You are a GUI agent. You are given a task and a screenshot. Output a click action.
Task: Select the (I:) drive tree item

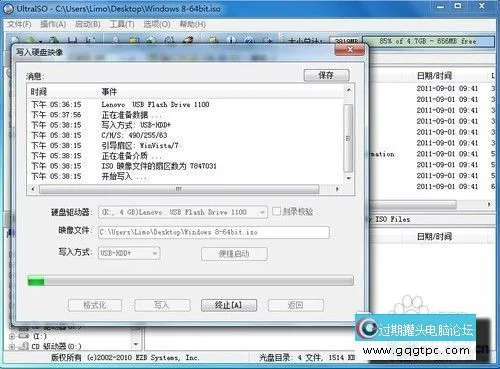coord(40,336)
